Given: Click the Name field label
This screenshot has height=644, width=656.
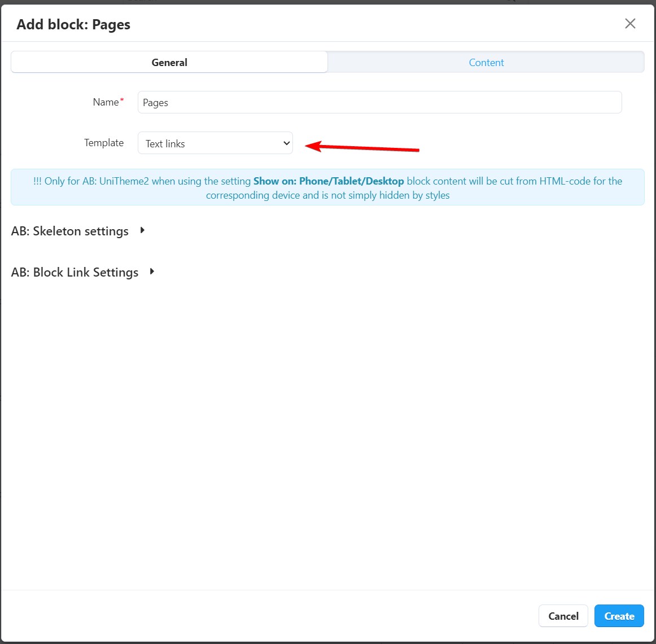Looking at the screenshot, I should click(x=106, y=102).
